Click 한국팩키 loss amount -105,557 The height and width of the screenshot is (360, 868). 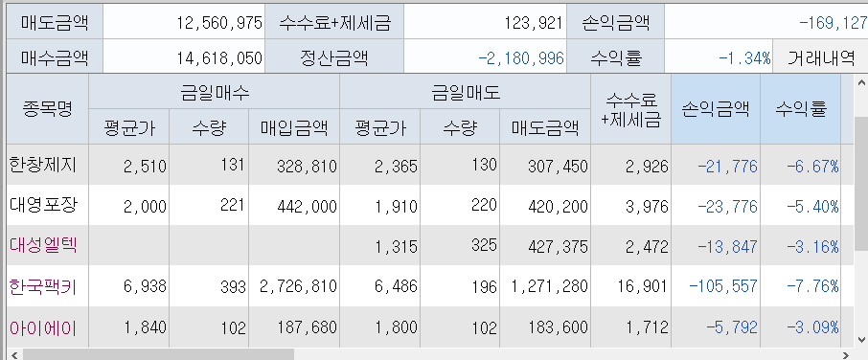723,286
